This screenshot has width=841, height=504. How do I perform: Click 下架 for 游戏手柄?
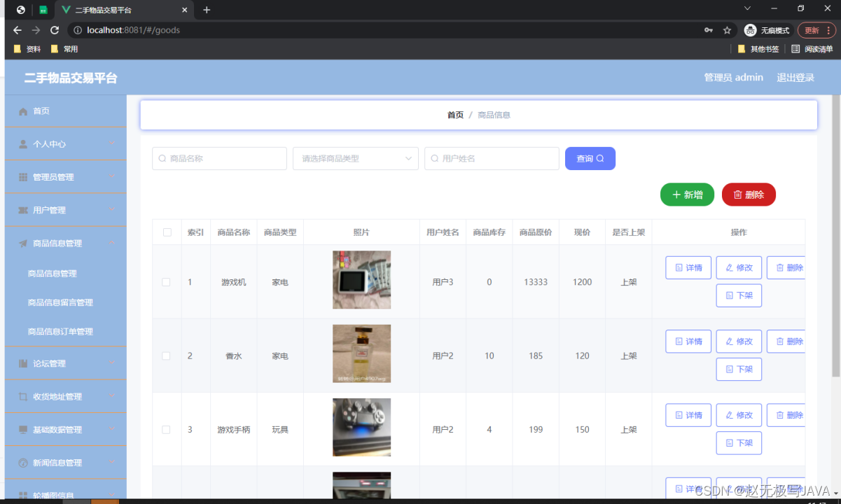pos(739,443)
